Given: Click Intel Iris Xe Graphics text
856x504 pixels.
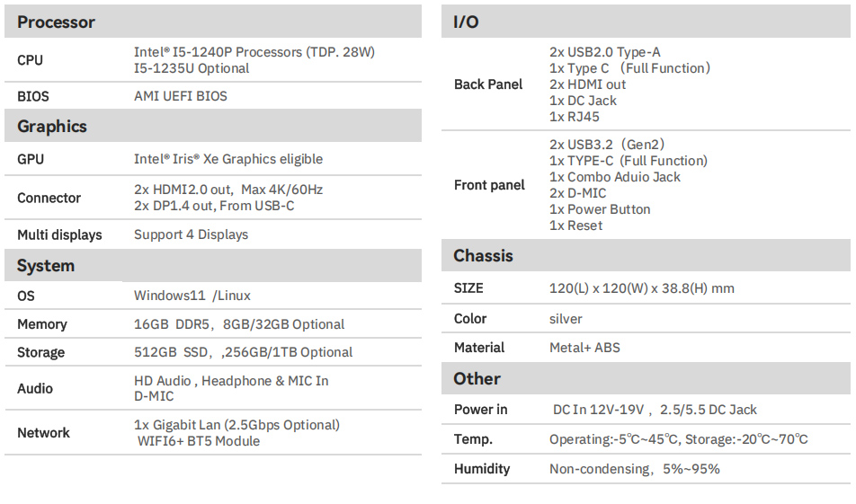Looking at the screenshot, I should pos(228,159).
